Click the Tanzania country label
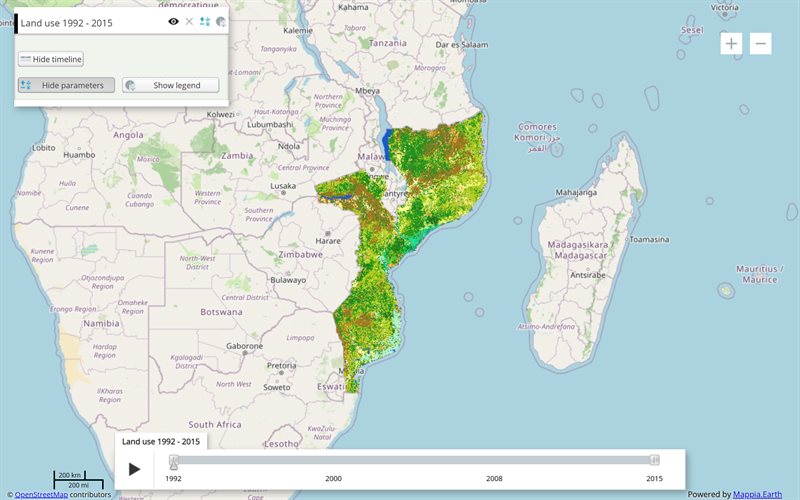The image size is (800, 500). point(388,43)
